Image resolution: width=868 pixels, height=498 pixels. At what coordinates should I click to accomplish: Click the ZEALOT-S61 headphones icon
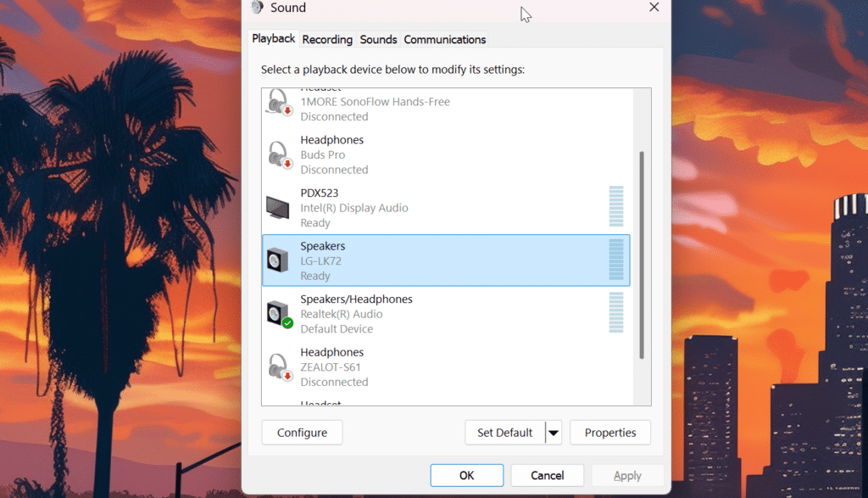click(x=278, y=367)
